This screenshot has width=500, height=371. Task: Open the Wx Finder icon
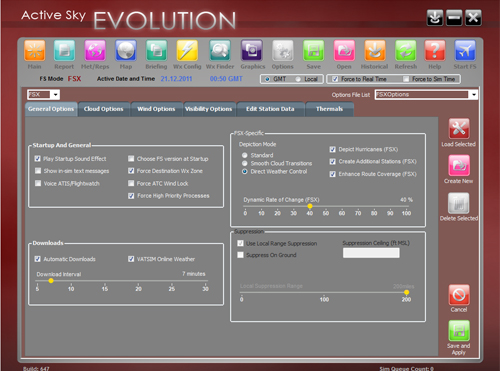click(220, 51)
